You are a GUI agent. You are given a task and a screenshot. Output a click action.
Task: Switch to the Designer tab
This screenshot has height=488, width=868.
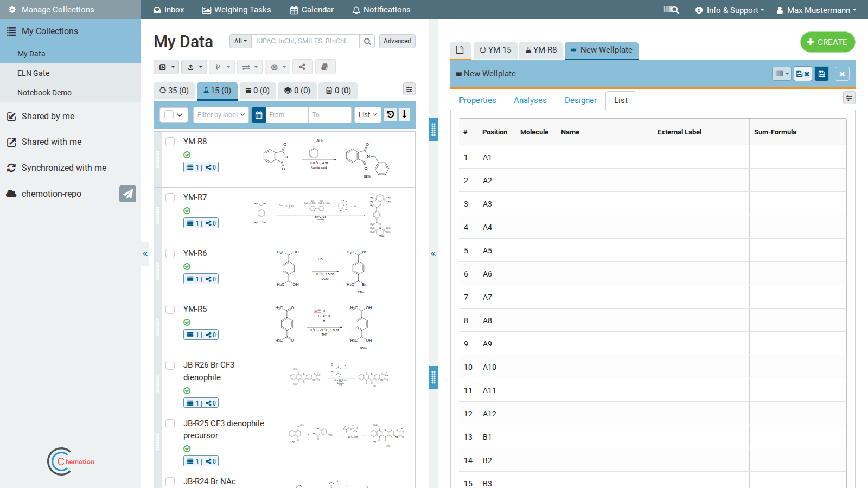580,100
